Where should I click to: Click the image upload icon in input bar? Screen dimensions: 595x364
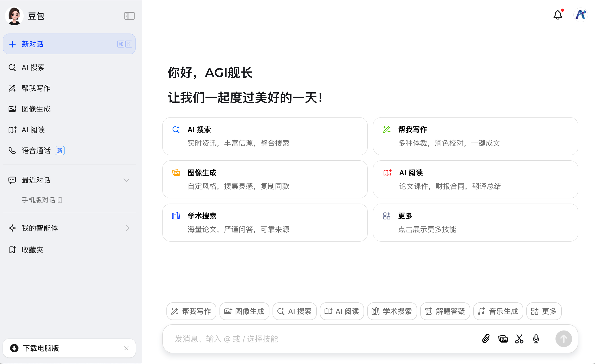[503, 339]
